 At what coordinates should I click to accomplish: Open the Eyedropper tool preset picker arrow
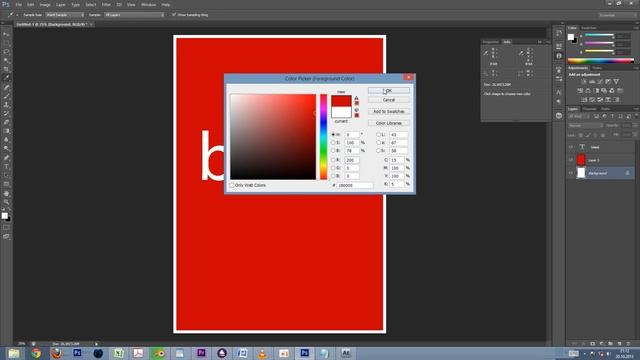pos(17,15)
